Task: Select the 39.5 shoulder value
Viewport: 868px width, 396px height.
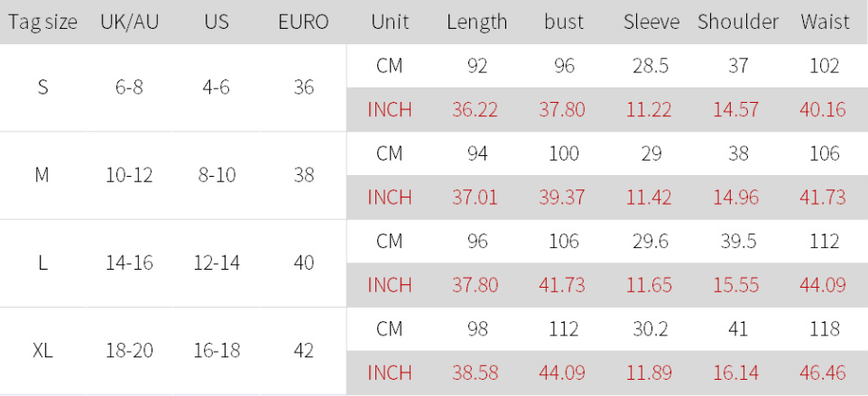Action: pyautogui.click(x=738, y=242)
